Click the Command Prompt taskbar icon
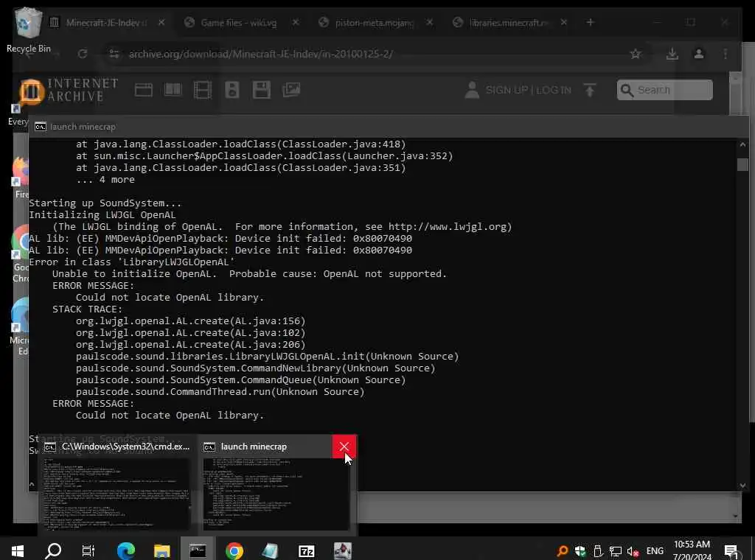 [198, 551]
